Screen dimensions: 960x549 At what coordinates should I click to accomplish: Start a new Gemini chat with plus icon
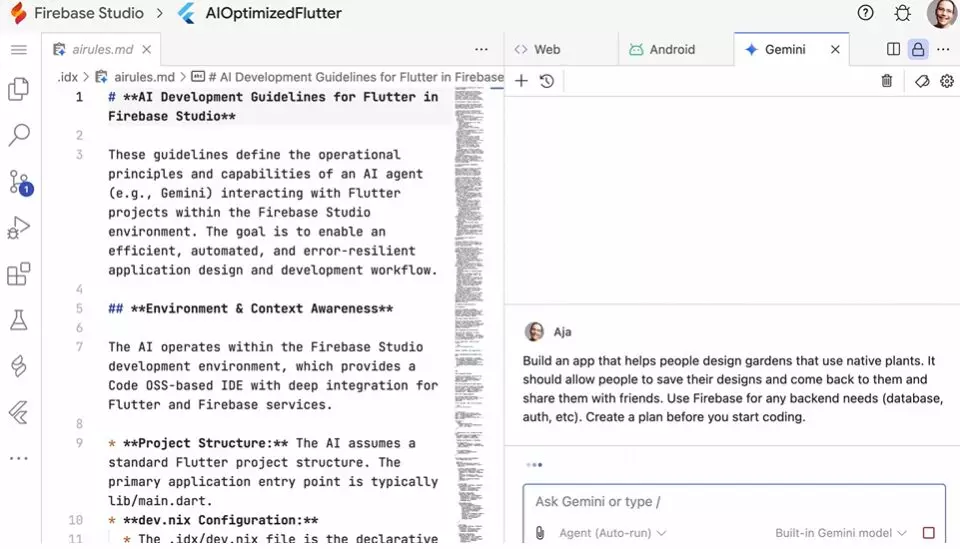tap(521, 81)
